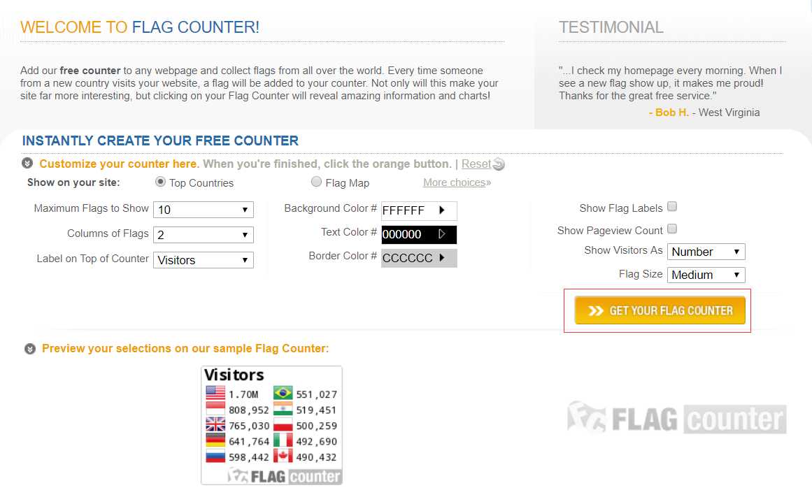The image size is (812, 504).
Task: Click the Top Countries label text
Action: [x=201, y=182]
